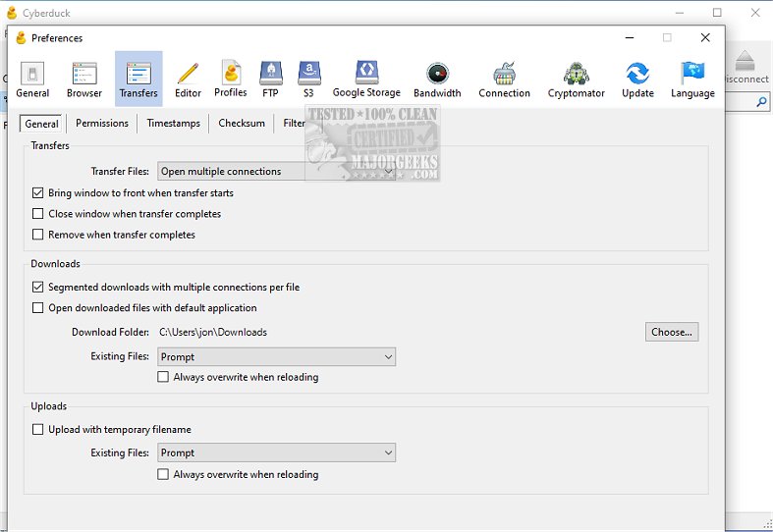The image size is (773, 532).
Task: Open the FTP preferences section
Action: (271, 80)
